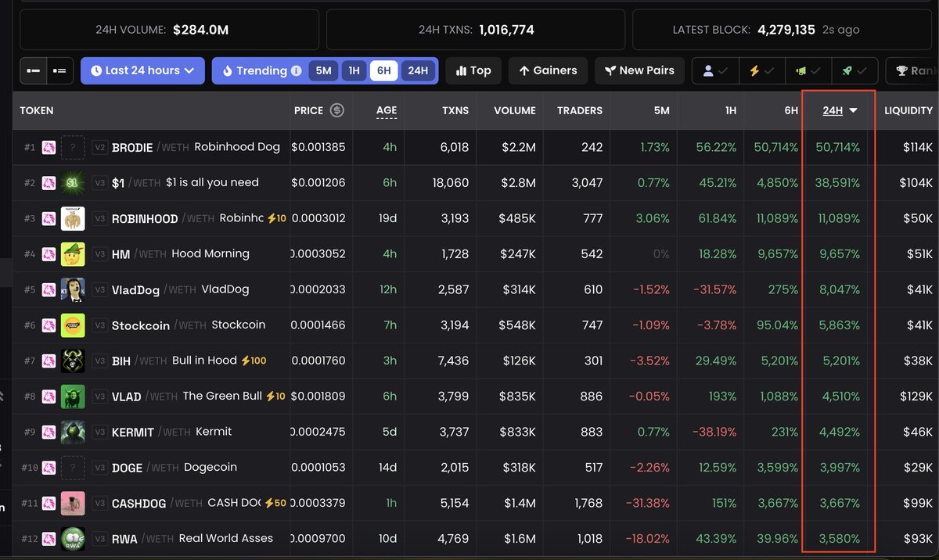Click the TOKEN column header

coord(37,110)
